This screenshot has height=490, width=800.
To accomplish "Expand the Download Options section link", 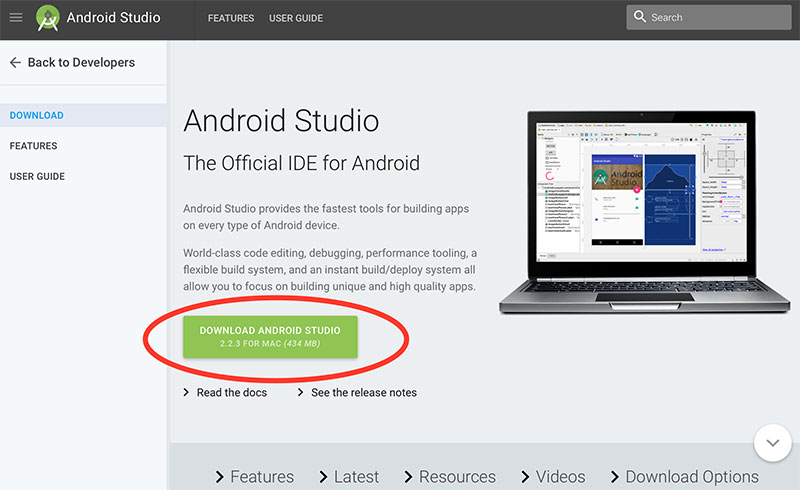I will coord(685,477).
